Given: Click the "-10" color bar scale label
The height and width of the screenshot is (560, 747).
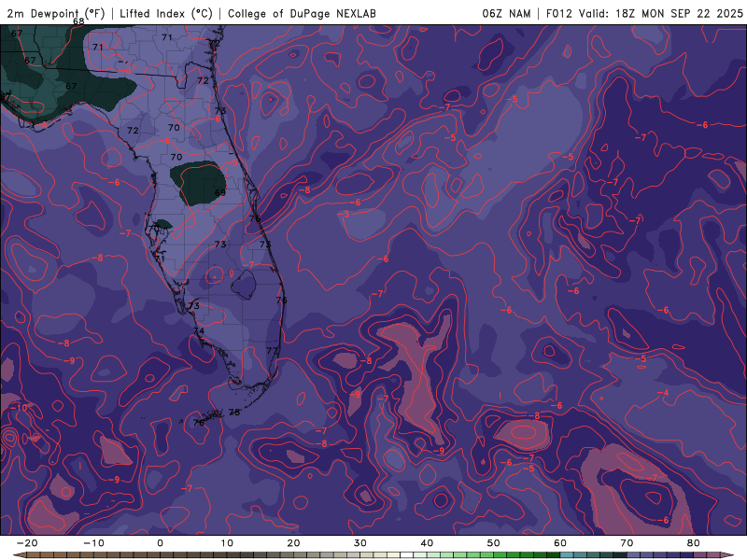Looking at the screenshot, I should pos(93,543).
